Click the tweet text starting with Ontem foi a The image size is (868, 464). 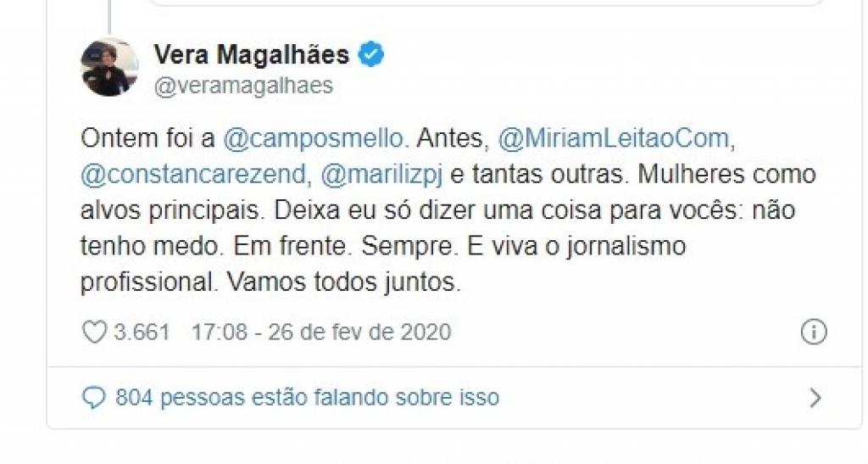(x=448, y=210)
